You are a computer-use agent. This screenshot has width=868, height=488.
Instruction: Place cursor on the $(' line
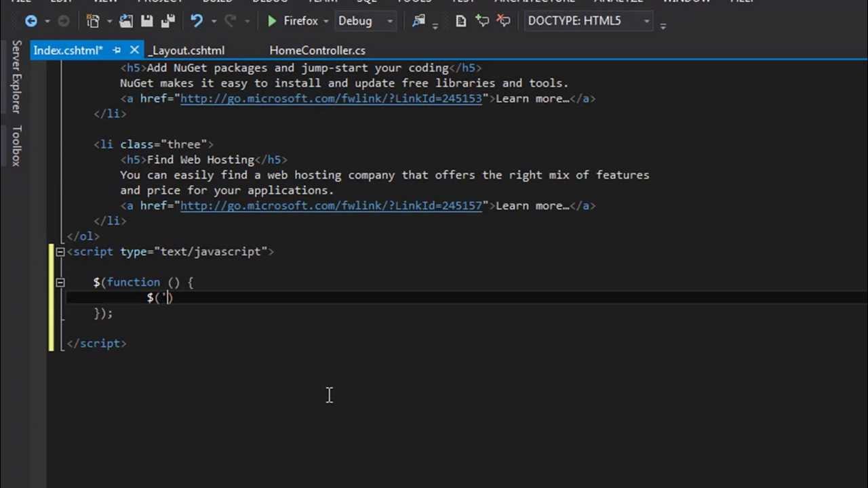(x=160, y=298)
